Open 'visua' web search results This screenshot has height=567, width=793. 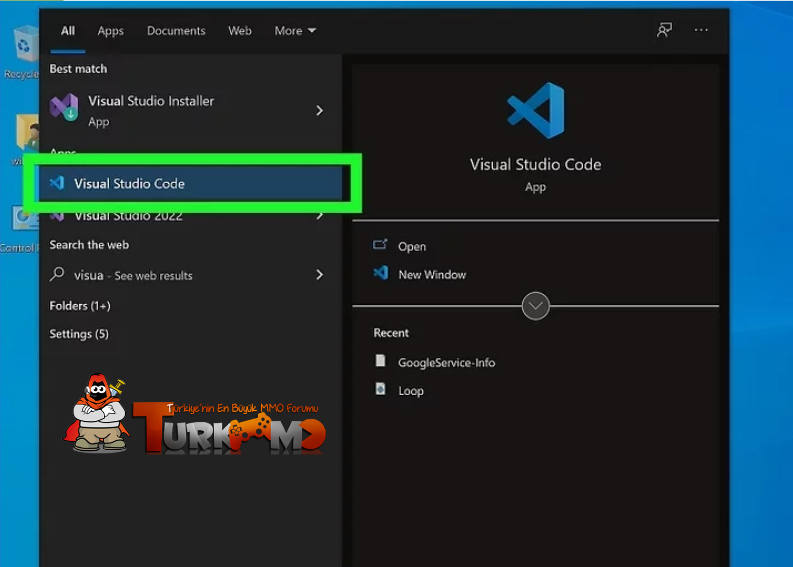191,275
